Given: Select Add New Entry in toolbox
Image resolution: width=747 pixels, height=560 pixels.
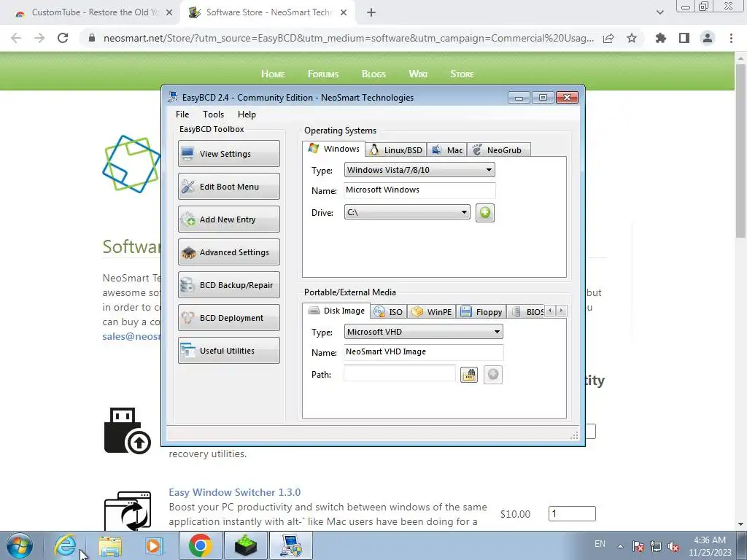Looking at the screenshot, I should (228, 219).
